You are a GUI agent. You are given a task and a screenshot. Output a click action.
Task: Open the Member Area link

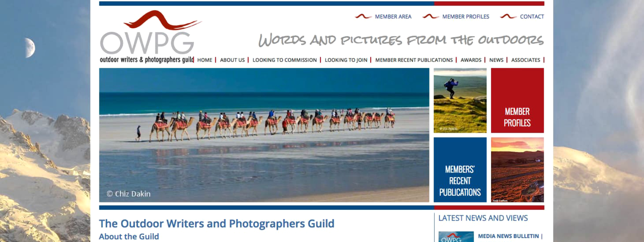point(393,17)
